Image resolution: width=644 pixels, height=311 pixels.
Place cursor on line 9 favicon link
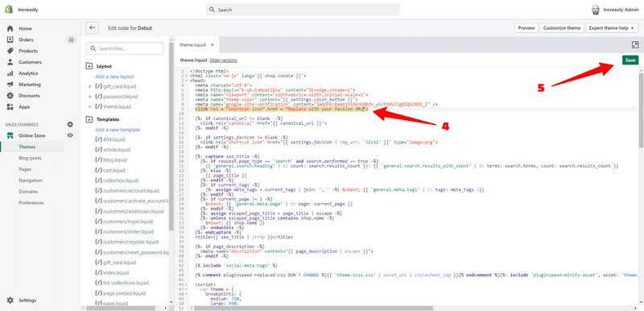(x=281, y=110)
